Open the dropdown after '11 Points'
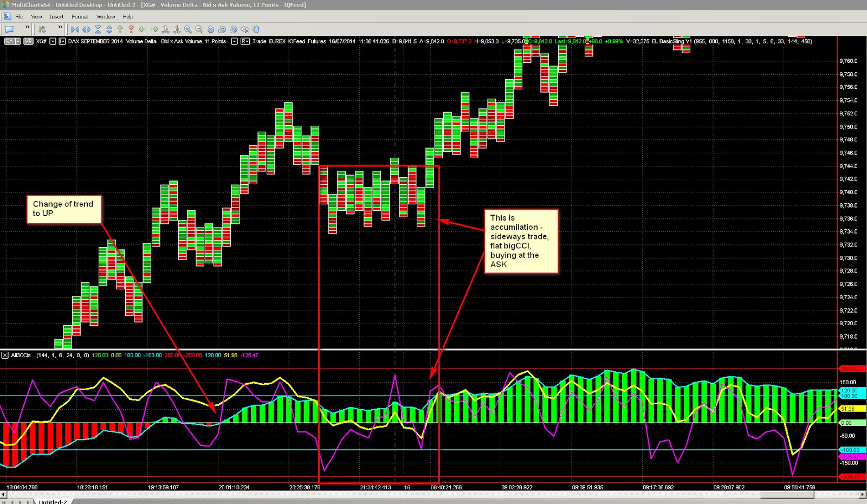Viewport: 867px width, 504px height. click(234, 41)
